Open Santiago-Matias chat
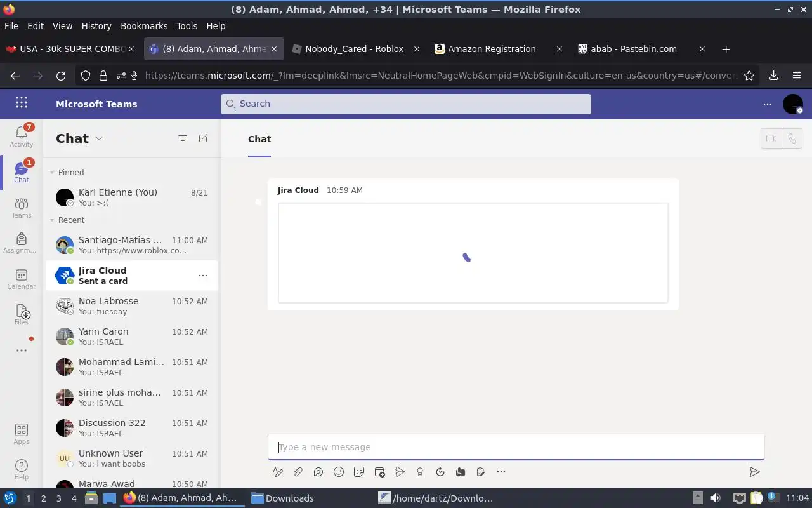Viewport: 812px width, 508px height. coord(132,245)
